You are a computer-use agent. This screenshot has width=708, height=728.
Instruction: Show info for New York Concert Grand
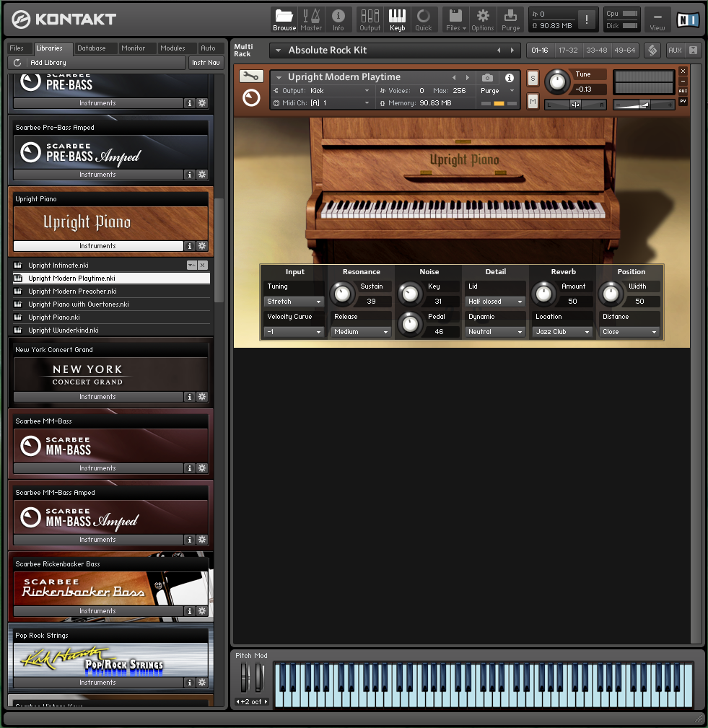click(x=190, y=397)
